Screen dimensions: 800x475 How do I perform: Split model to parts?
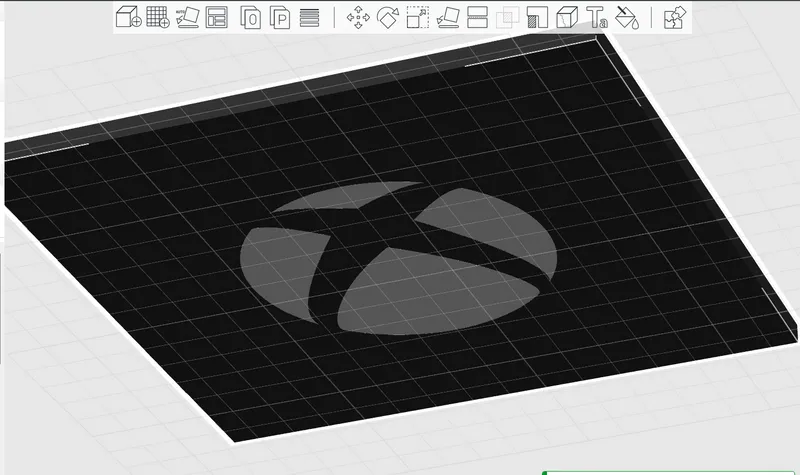[x=280, y=17]
